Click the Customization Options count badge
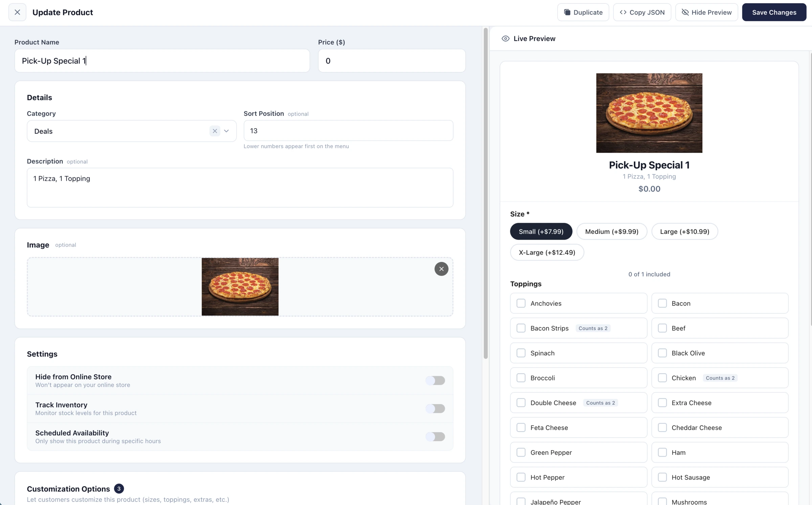 [119, 489]
